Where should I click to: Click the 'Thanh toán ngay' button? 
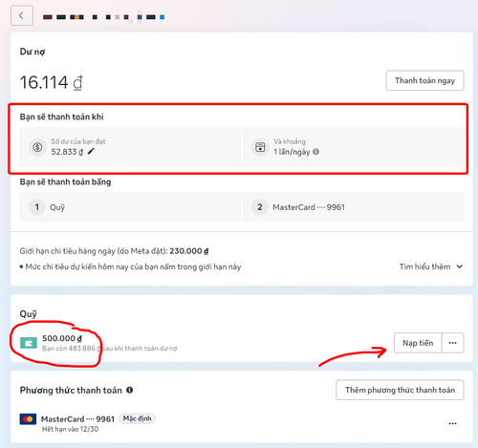(424, 80)
